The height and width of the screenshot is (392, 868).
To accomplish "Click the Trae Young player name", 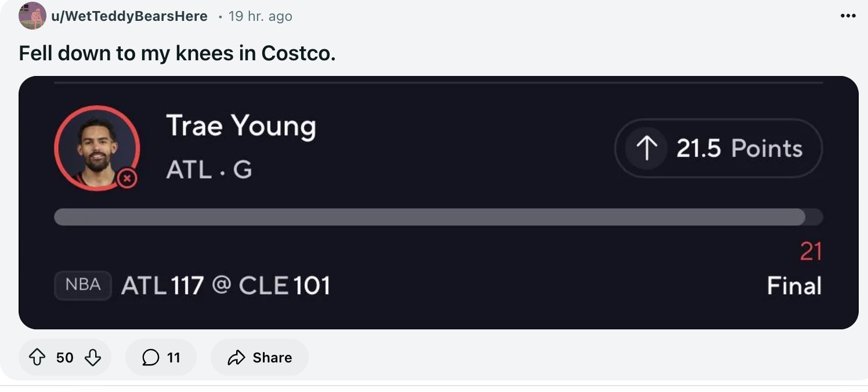I will (241, 126).
